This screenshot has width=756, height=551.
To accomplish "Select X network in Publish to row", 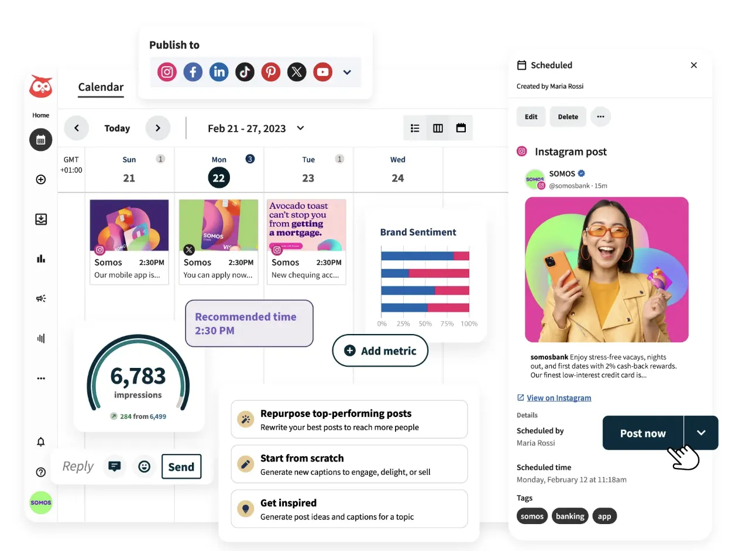I will coord(297,72).
